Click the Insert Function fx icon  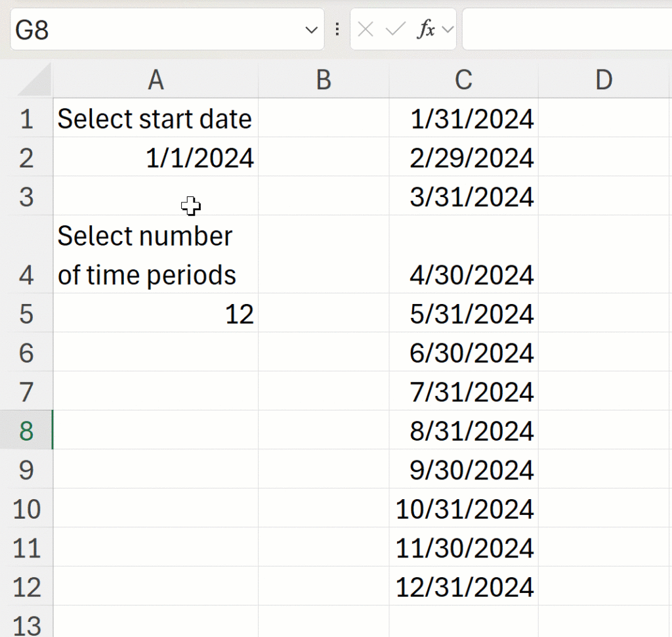427,30
